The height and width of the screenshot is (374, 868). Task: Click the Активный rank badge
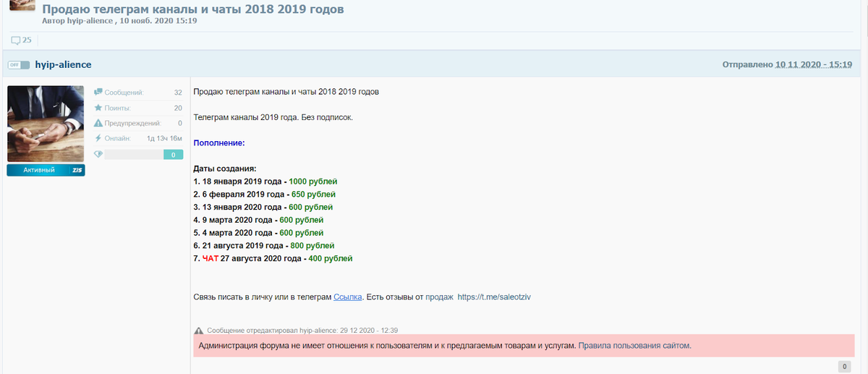[x=46, y=170]
